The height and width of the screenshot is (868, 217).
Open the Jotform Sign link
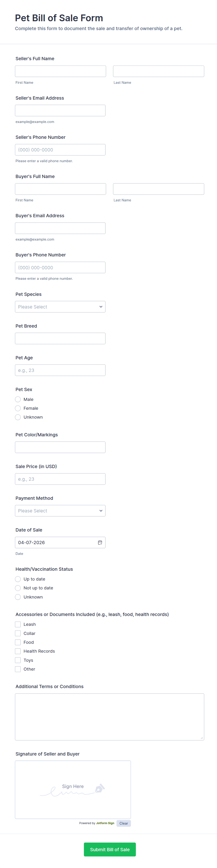[x=105, y=823]
